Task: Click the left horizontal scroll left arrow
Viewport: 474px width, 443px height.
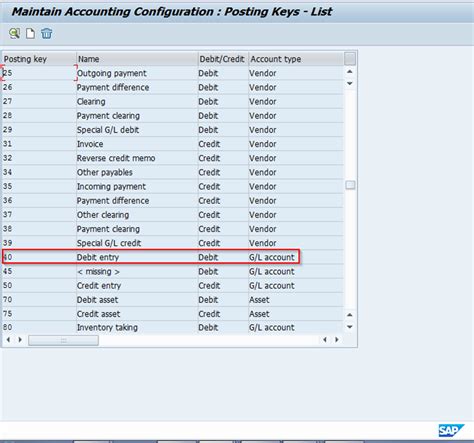Action: [x=8, y=340]
